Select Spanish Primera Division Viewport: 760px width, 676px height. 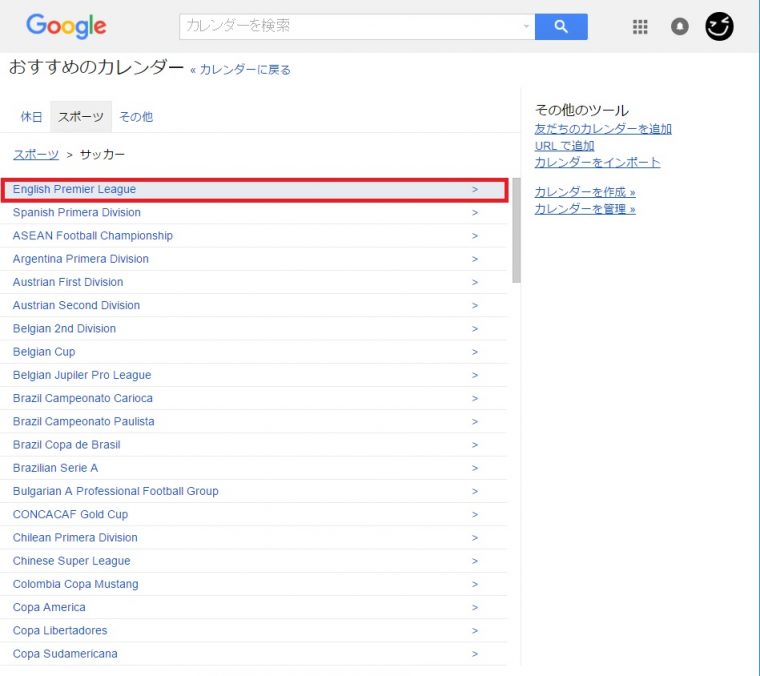point(254,213)
